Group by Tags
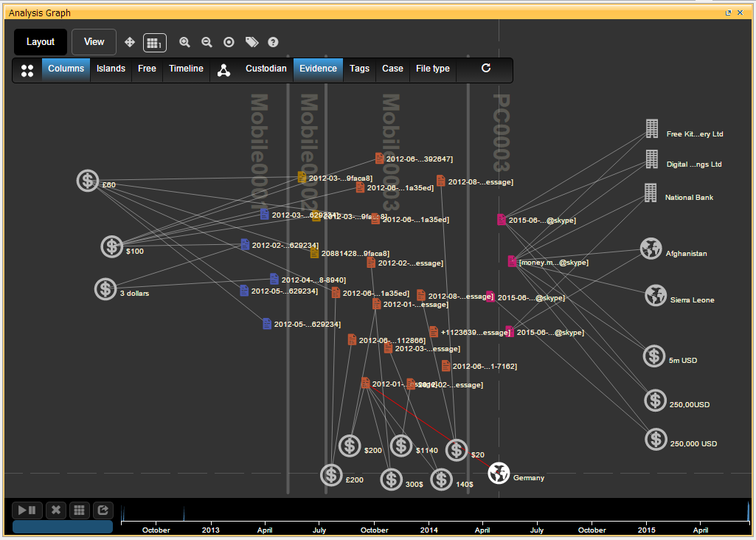The height and width of the screenshot is (540, 756). point(360,70)
